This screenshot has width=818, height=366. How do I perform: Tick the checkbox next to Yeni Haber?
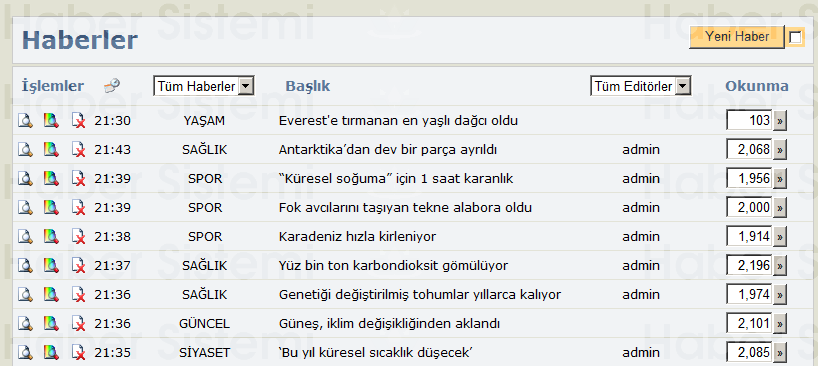[795, 38]
